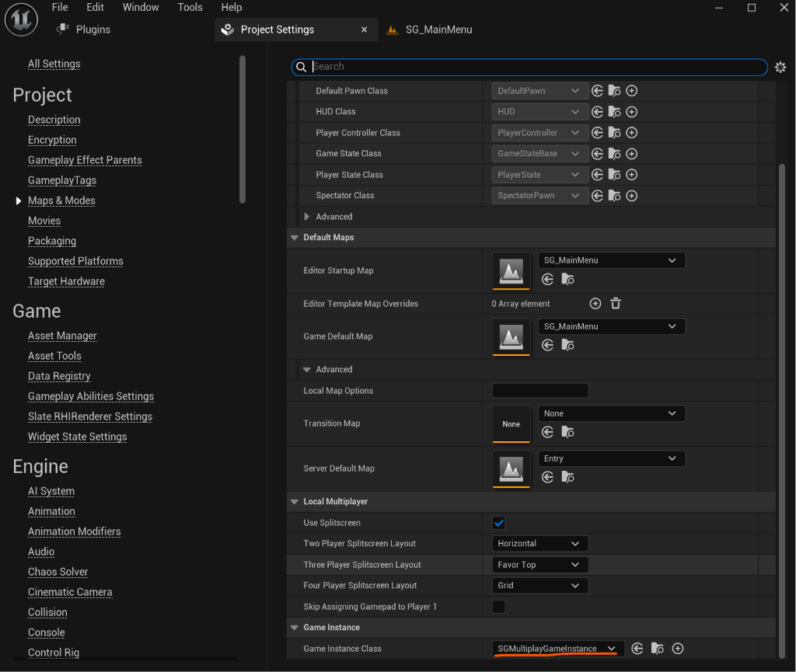Collapse the Default Maps section
796x672 pixels.
tap(295, 238)
